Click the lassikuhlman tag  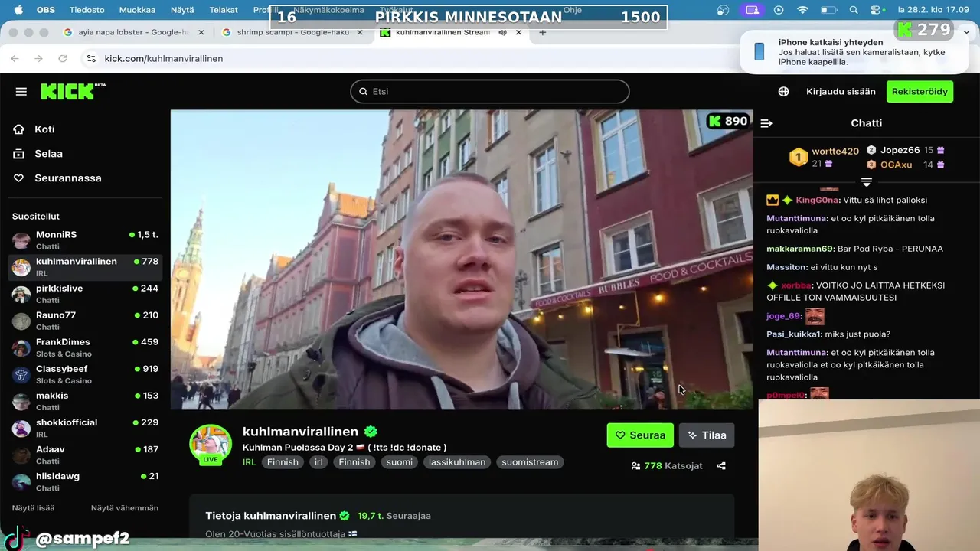457,462
